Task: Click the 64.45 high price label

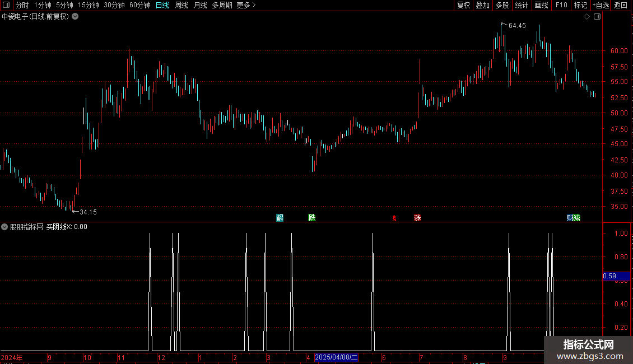Action: pos(517,26)
